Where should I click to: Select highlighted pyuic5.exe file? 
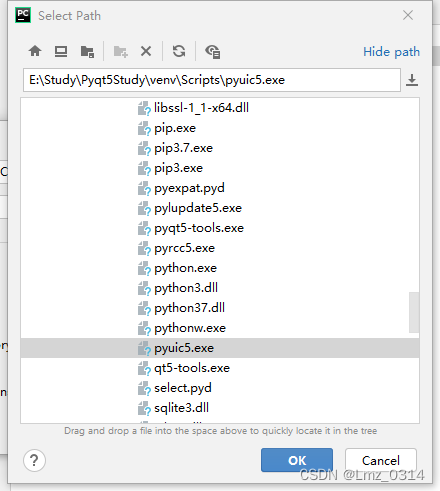click(x=184, y=348)
